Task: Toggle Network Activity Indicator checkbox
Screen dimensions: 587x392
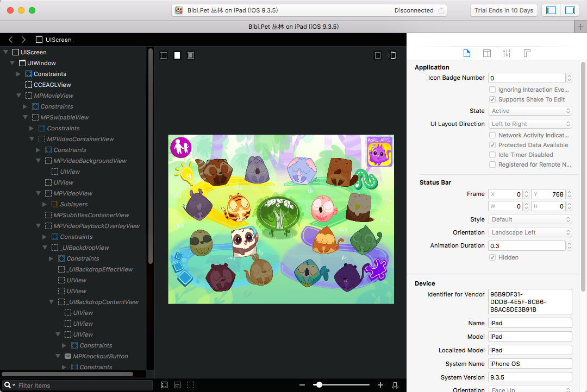Action: (492, 135)
